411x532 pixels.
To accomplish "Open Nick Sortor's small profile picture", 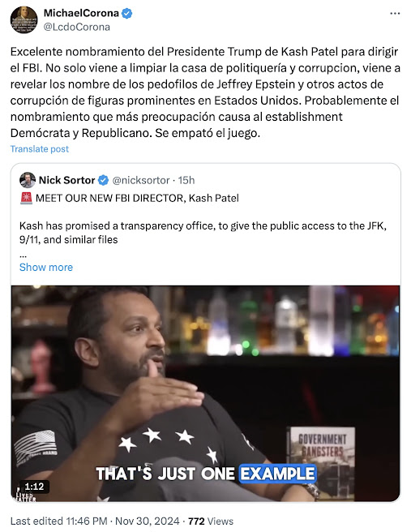I will [x=28, y=180].
